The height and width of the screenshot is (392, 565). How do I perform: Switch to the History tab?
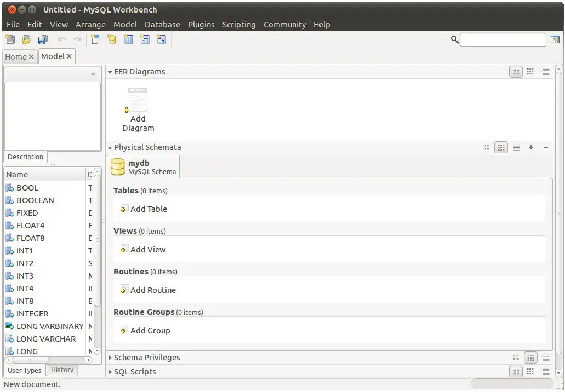click(62, 370)
